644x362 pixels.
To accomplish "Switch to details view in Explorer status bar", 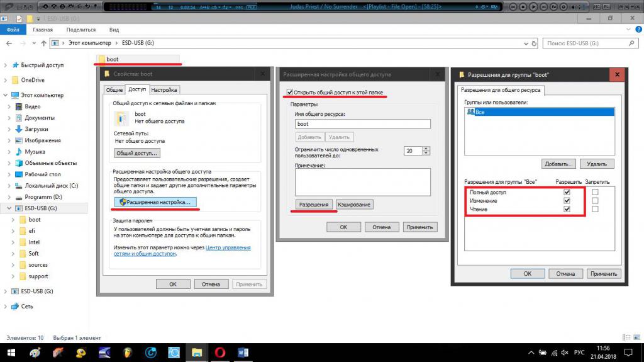I will tap(626, 337).
